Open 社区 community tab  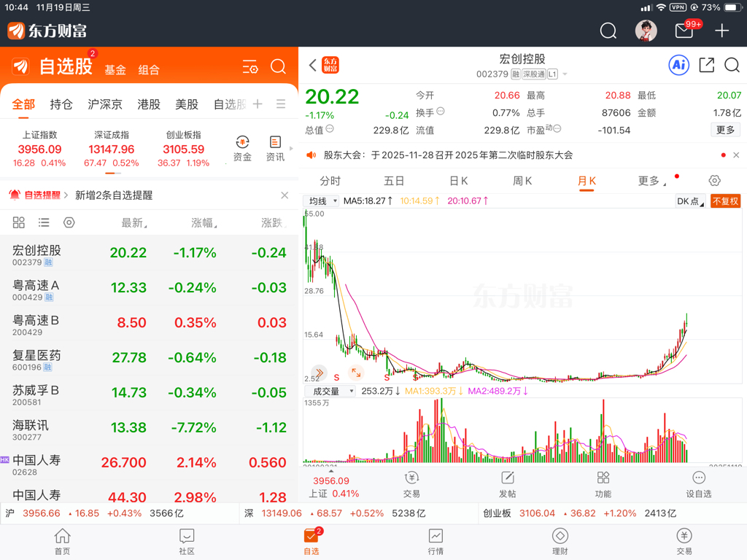[187, 542]
